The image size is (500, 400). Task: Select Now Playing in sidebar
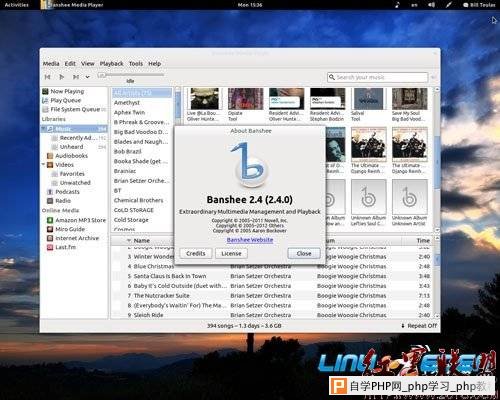(67, 91)
